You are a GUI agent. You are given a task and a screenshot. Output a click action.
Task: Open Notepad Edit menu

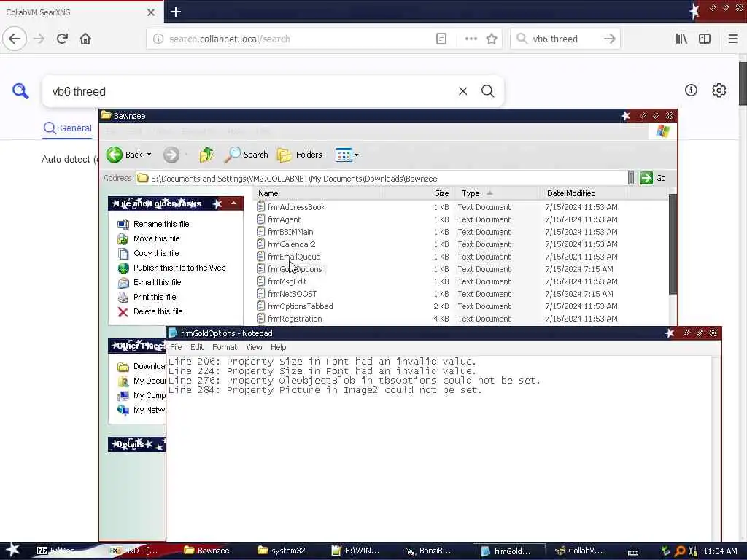[x=197, y=347]
